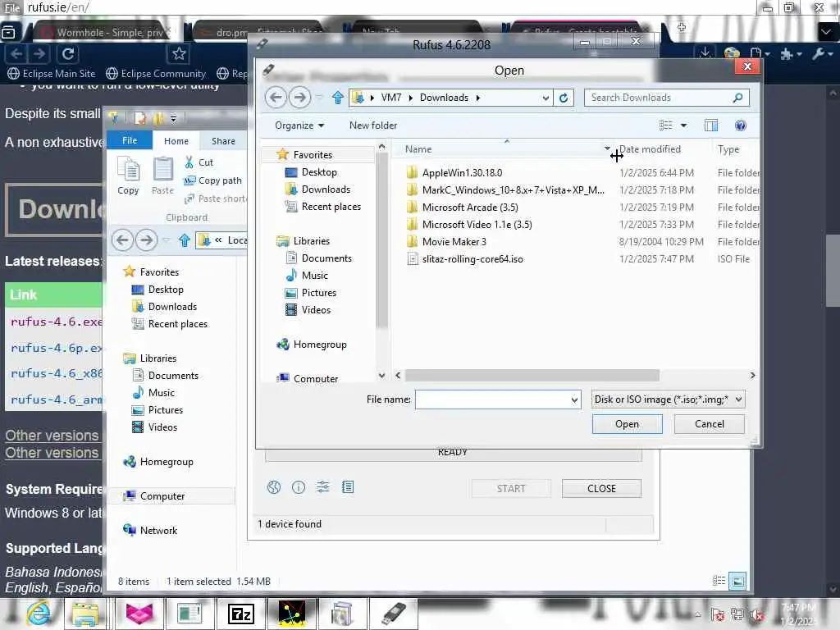This screenshot has width=840, height=630.
Task: Open Pictures library in Explorer sidebar
Action: click(165, 410)
